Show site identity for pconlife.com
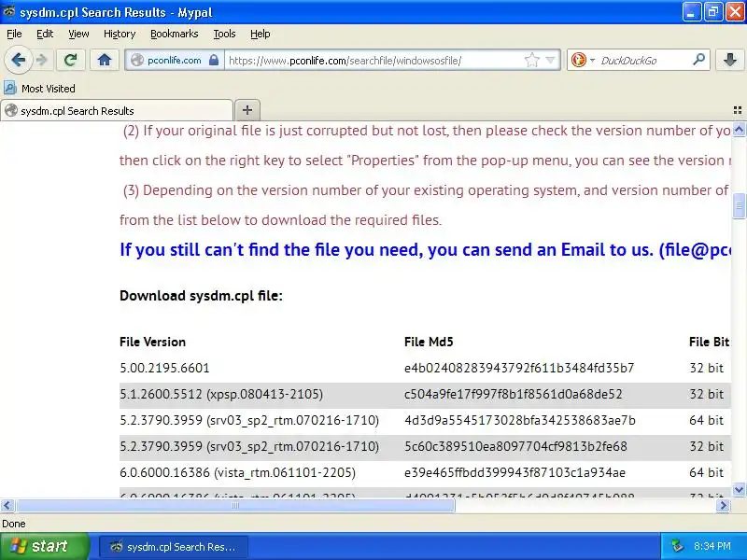747x560 pixels. click(x=175, y=60)
